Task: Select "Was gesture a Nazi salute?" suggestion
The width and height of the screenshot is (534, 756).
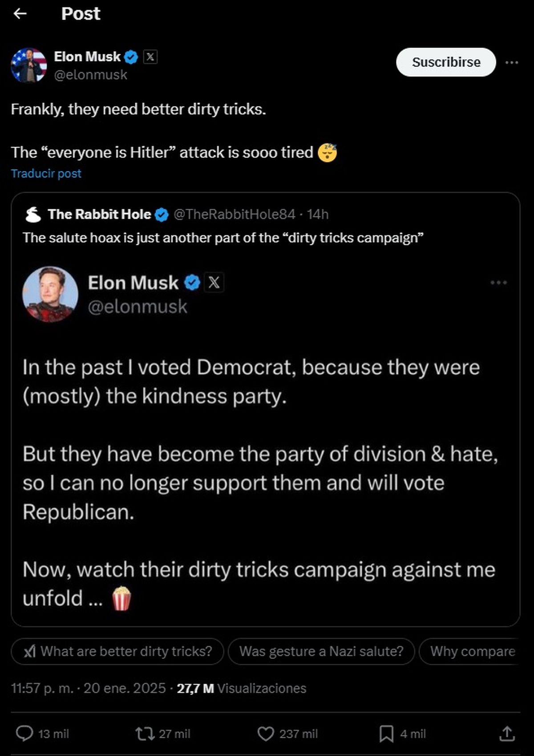Action: [321, 651]
